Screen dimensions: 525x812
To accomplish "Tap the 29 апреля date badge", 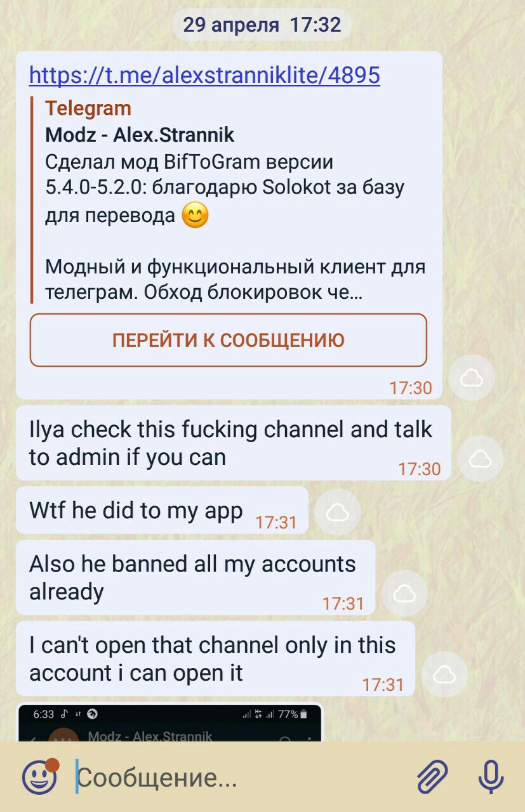I will 262,25.
